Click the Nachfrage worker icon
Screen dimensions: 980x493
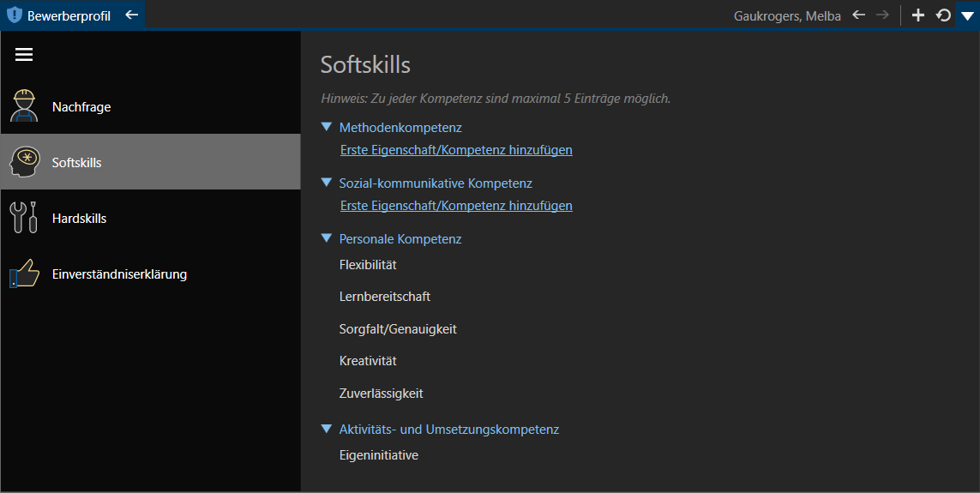coord(24,105)
